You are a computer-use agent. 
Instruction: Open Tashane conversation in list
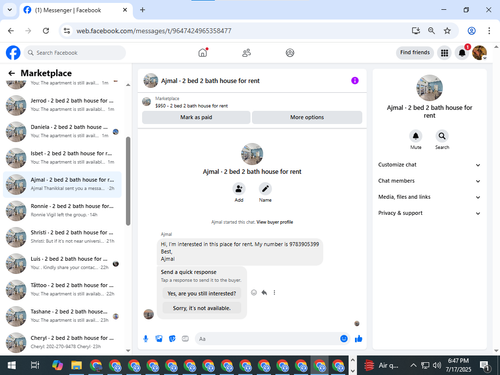pyautogui.click(x=62, y=316)
